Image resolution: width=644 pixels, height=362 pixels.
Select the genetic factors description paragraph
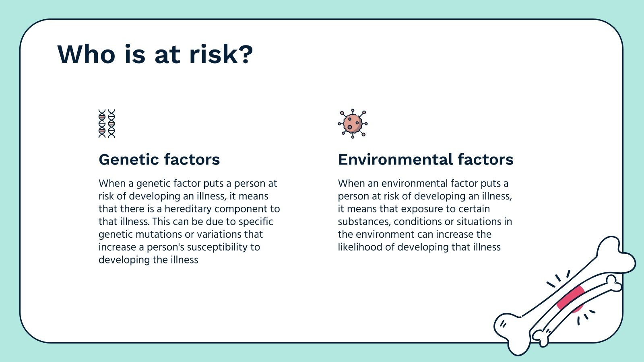189,222
